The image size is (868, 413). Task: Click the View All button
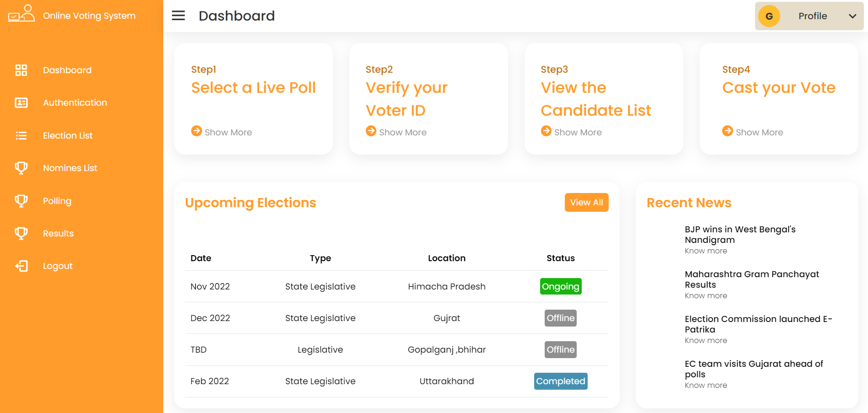(586, 202)
